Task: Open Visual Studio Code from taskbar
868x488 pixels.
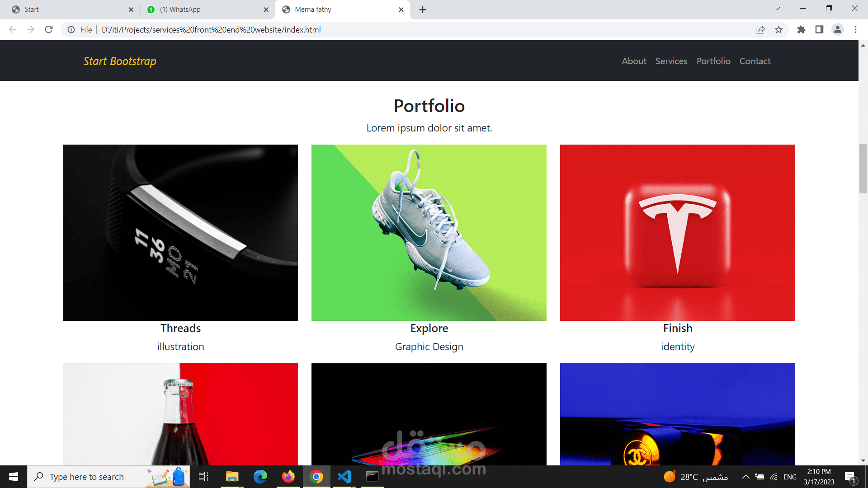Action: 344,477
